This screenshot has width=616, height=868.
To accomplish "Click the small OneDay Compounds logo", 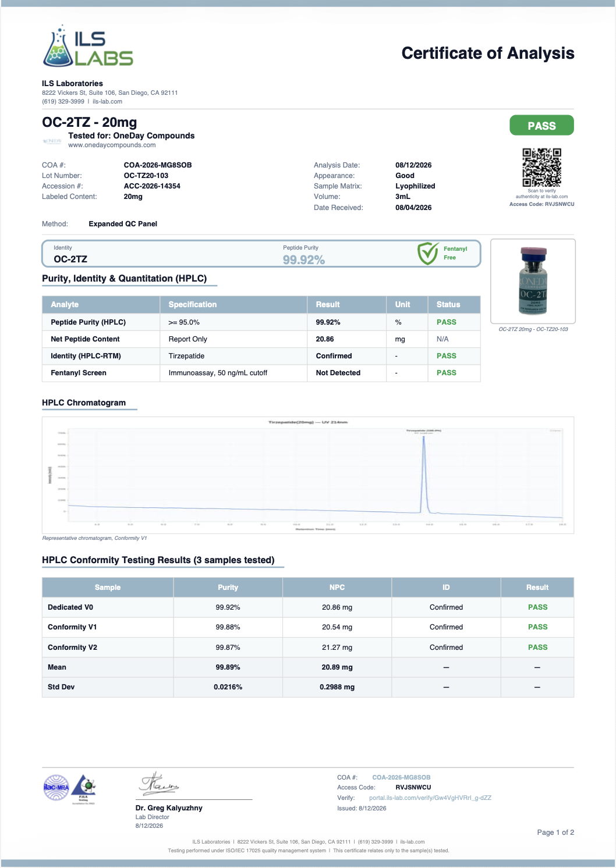I will (52, 141).
